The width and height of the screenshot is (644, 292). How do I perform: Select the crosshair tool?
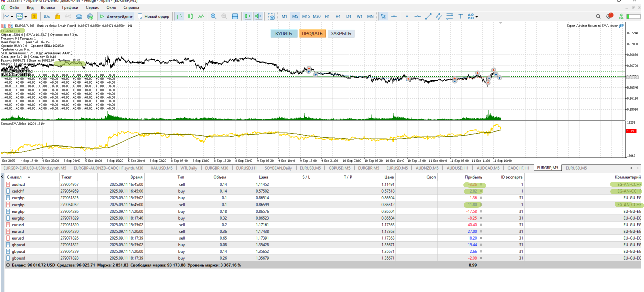tap(394, 16)
